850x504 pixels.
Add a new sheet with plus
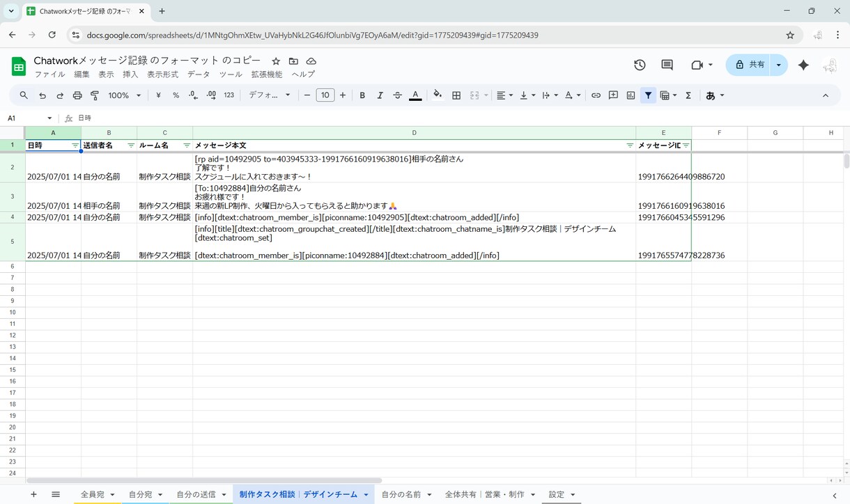pos(33,494)
